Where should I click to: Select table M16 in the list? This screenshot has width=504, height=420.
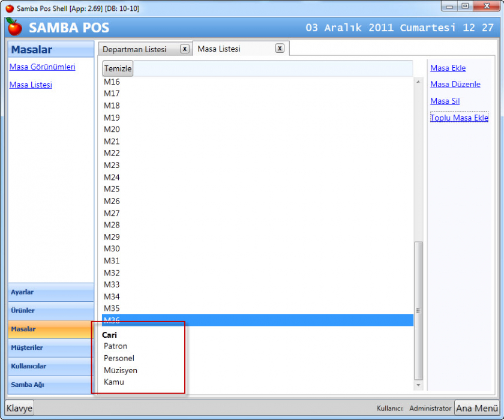[x=257, y=82]
